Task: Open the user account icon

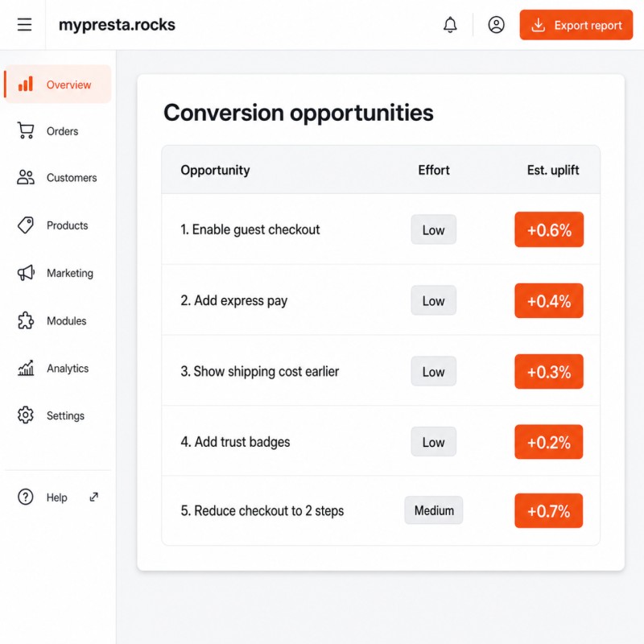Action: tap(496, 25)
